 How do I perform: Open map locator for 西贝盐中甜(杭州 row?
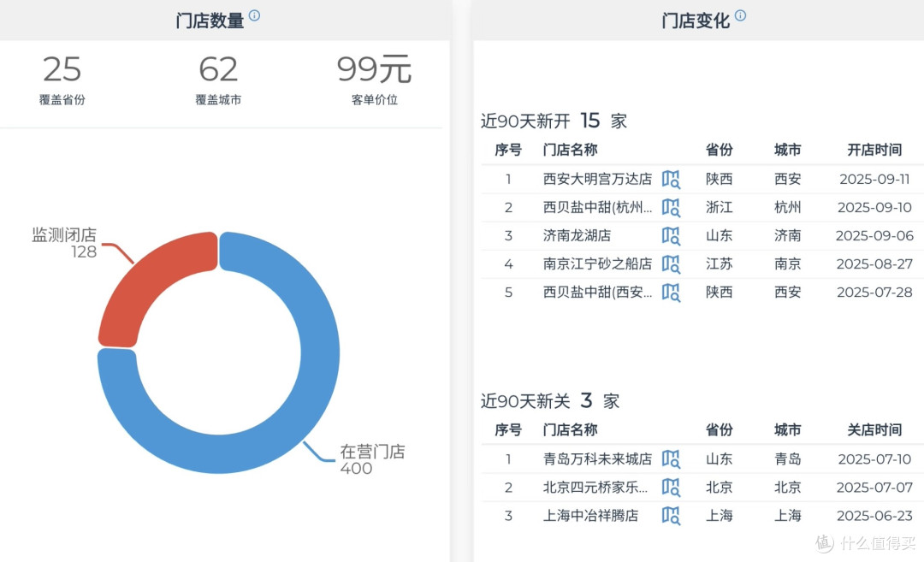[671, 207]
